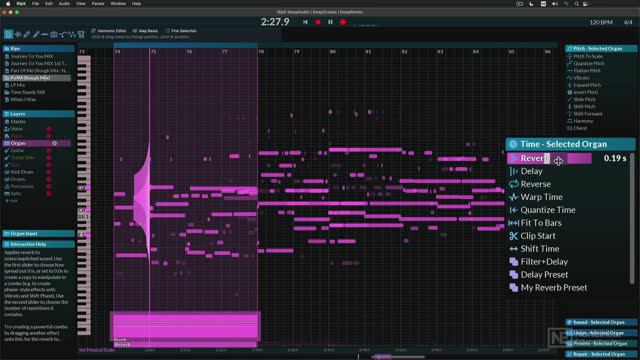The height and width of the screenshot is (360, 640).
Task: Open the Audio menu
Action: coord(64,4)
